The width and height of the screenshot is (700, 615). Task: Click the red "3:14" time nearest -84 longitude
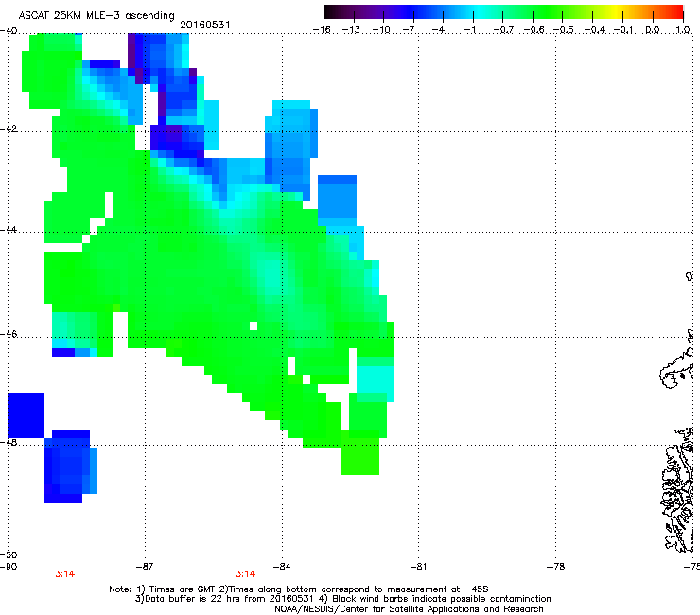click(246, 574)
